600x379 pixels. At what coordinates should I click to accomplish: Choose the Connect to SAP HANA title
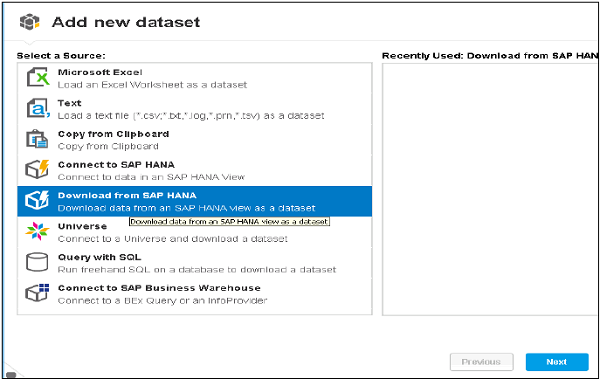[x=116, y=165]
